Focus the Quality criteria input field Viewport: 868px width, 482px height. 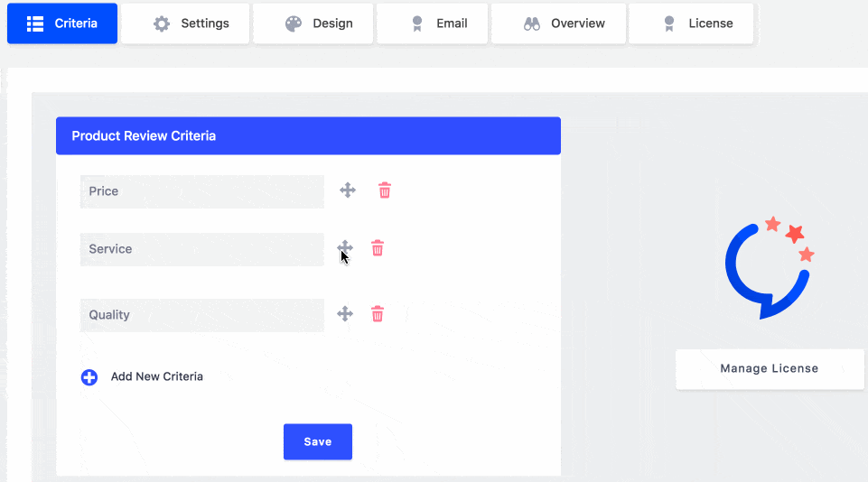point(202,315)
